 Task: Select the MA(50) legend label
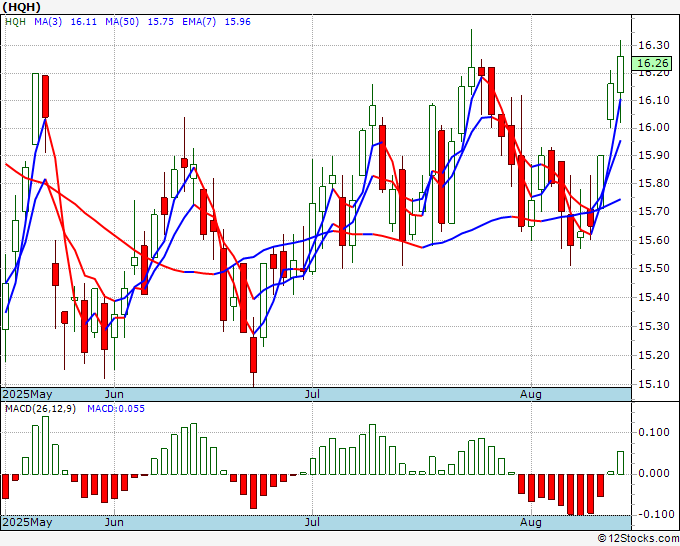tap(122, 22)
